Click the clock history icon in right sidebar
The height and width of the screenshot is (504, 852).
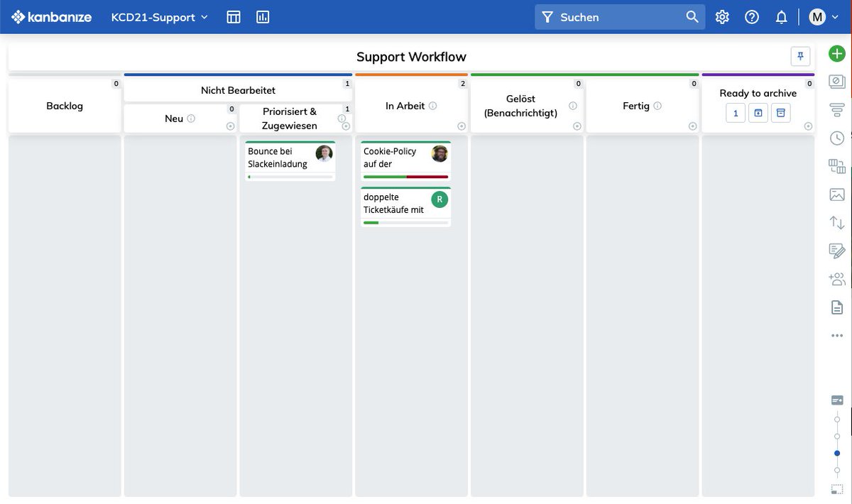[836, 138]
